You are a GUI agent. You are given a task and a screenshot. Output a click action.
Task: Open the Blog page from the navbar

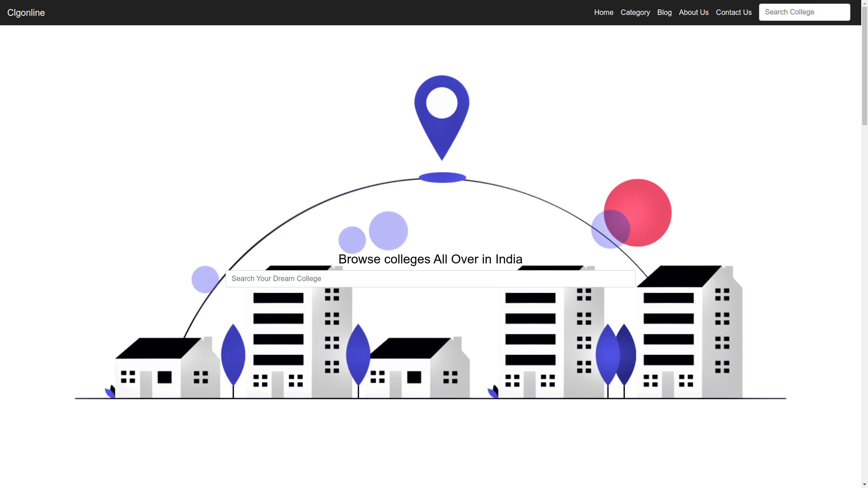664,13
